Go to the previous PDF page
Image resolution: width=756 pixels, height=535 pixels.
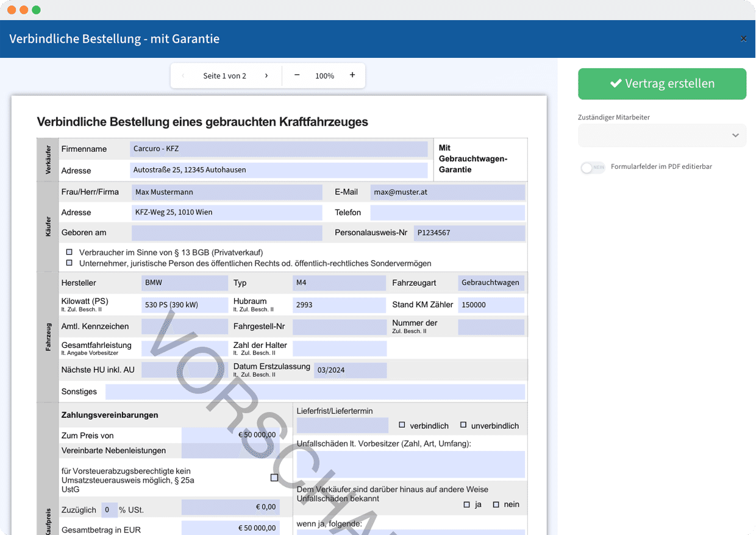[x=183, y=76]
